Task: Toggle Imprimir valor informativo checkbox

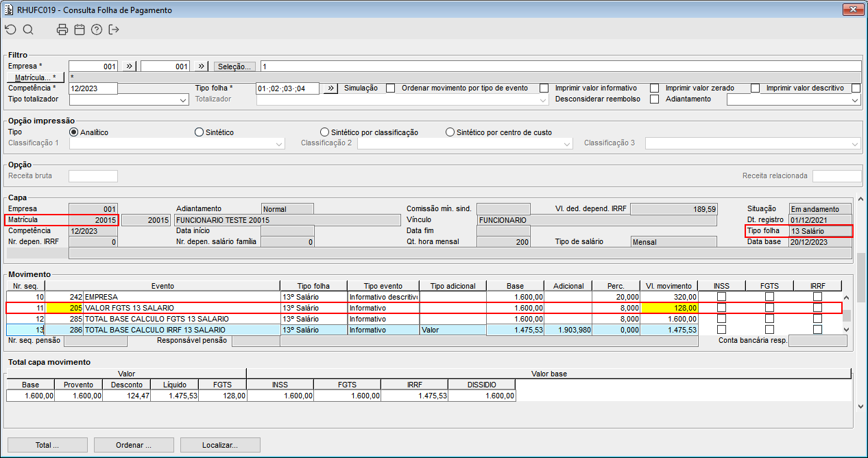Action: (654, 88)
